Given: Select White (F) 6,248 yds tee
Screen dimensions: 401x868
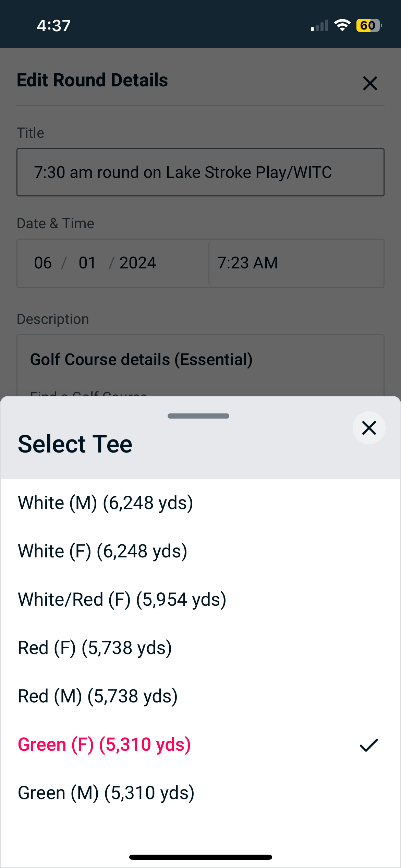Looking at the screenshot, I should 102,551.
